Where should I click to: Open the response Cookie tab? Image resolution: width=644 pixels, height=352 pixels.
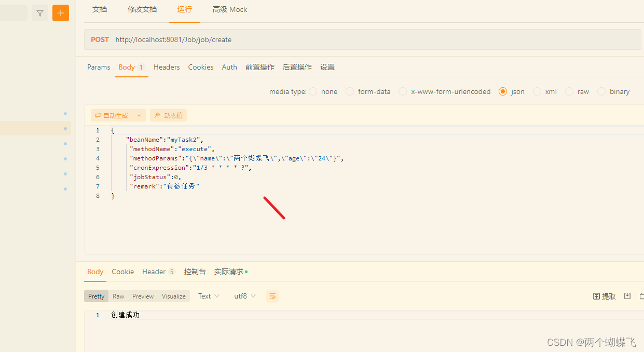tap(123, 272)
